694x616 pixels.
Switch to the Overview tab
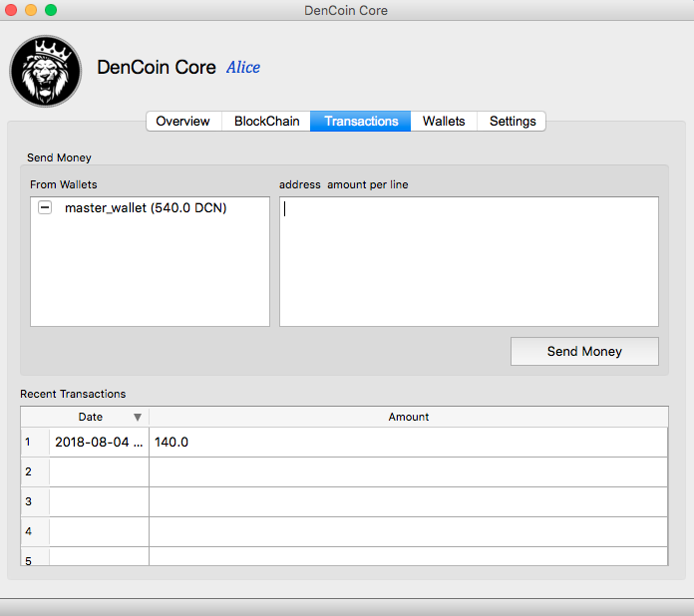click(x=182, y=121)
